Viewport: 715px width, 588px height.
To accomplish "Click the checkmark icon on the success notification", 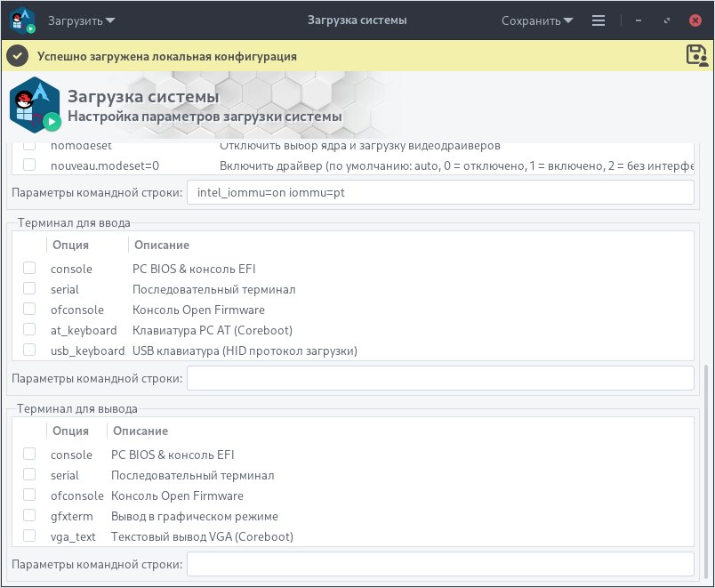I will [x=18, y=55].
